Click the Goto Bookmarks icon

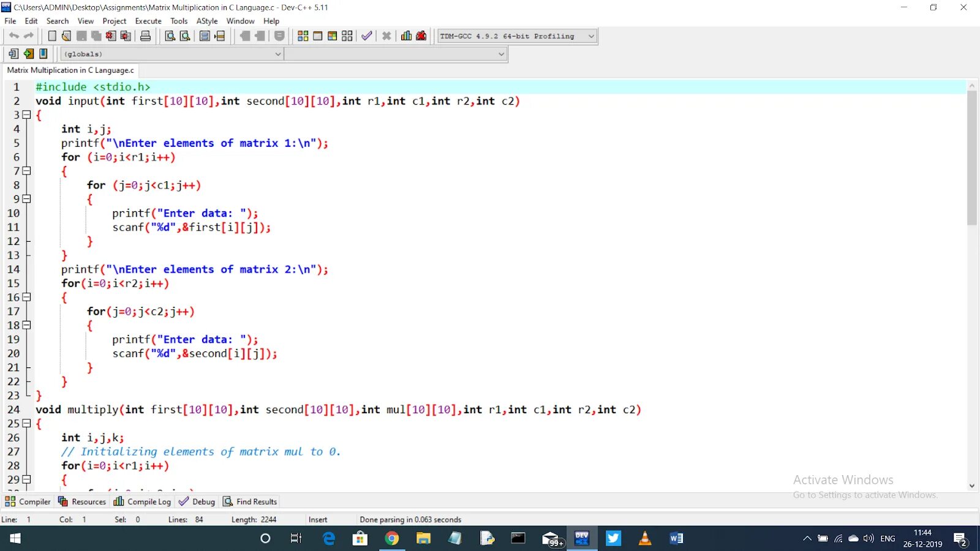coord(43,54)
